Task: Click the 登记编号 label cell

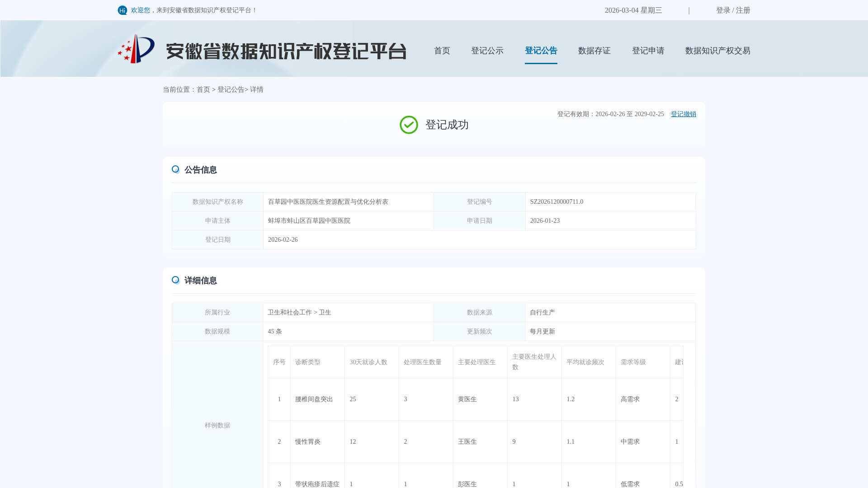Action: [480, 202]
